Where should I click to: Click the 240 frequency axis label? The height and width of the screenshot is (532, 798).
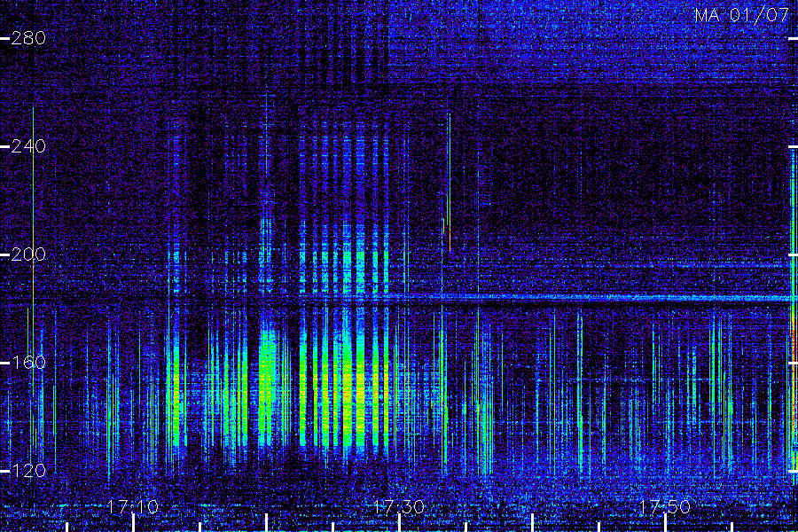click(28, 146)
